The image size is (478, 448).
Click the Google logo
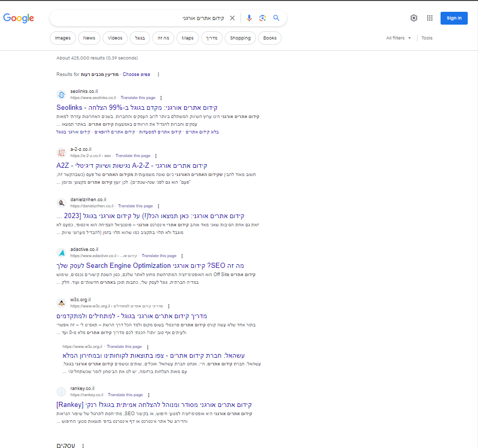(x=18, y=18)
